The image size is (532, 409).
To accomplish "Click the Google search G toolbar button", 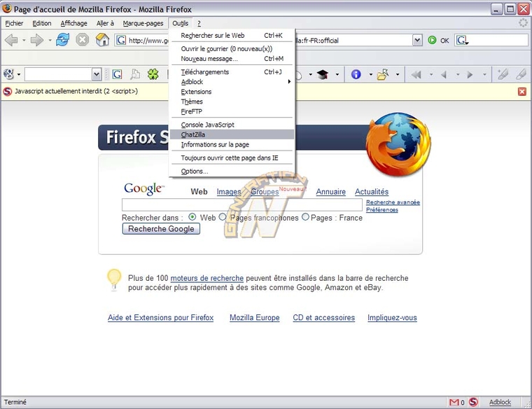I will 117,74.
